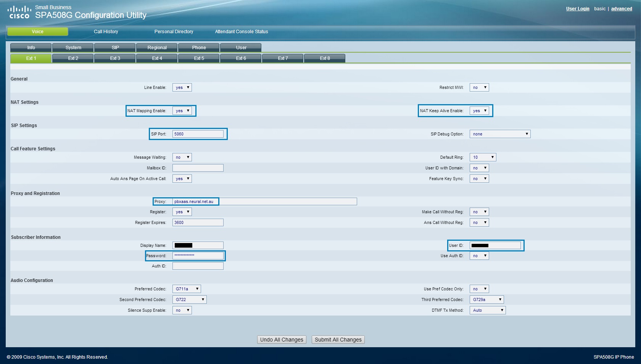641x364 pixels.
Task: Open the Register dropdown
Action: point(182,212)
